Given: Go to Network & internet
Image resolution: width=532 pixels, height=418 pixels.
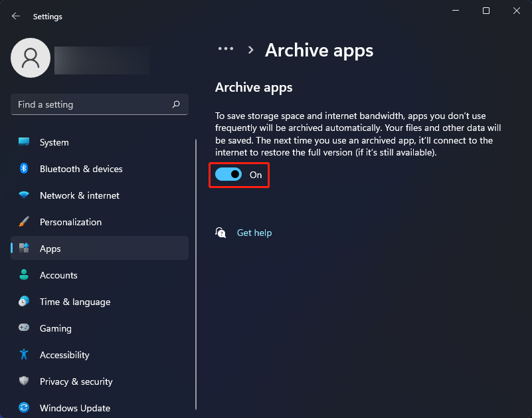Looking at the screenshot, I should [x=100, y=195].
